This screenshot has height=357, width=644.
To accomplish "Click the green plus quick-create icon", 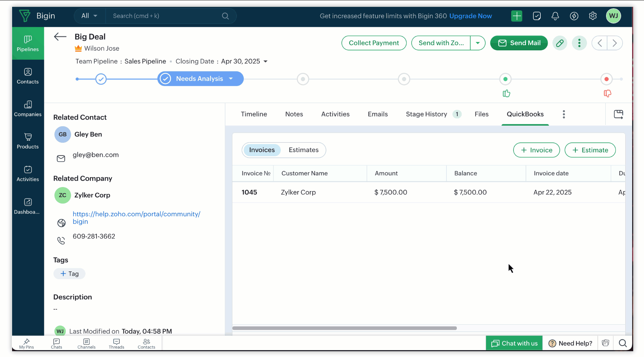I will click(517, 16).
